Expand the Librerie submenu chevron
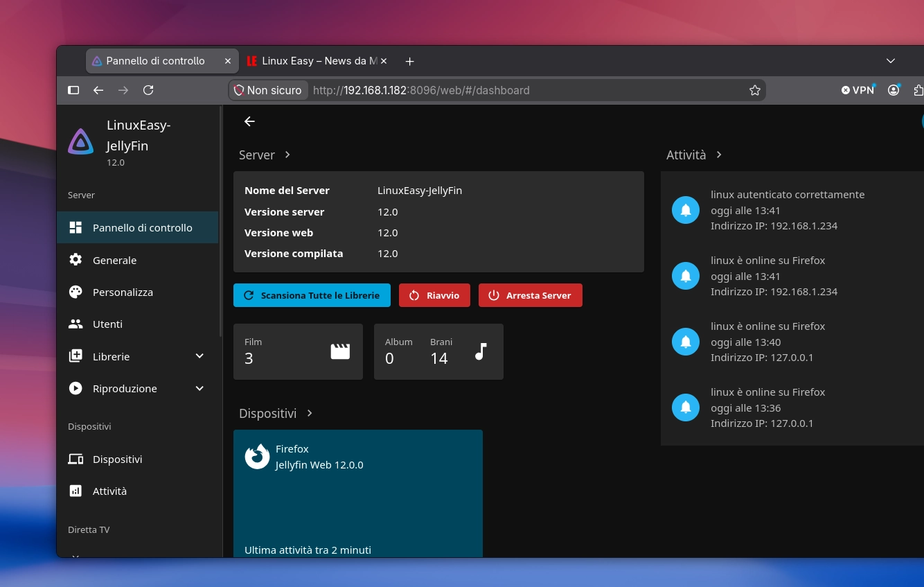This screenshot has height=587, width=924. tap(199, 356)
